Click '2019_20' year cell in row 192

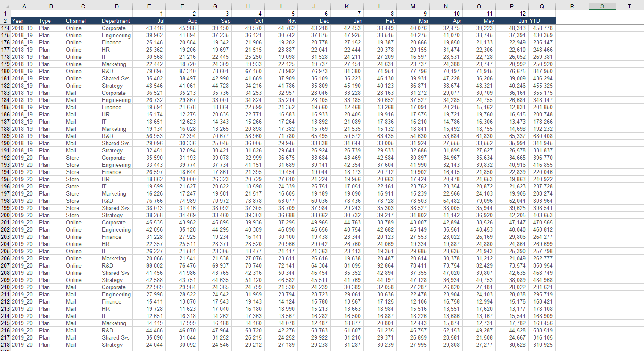24,158
